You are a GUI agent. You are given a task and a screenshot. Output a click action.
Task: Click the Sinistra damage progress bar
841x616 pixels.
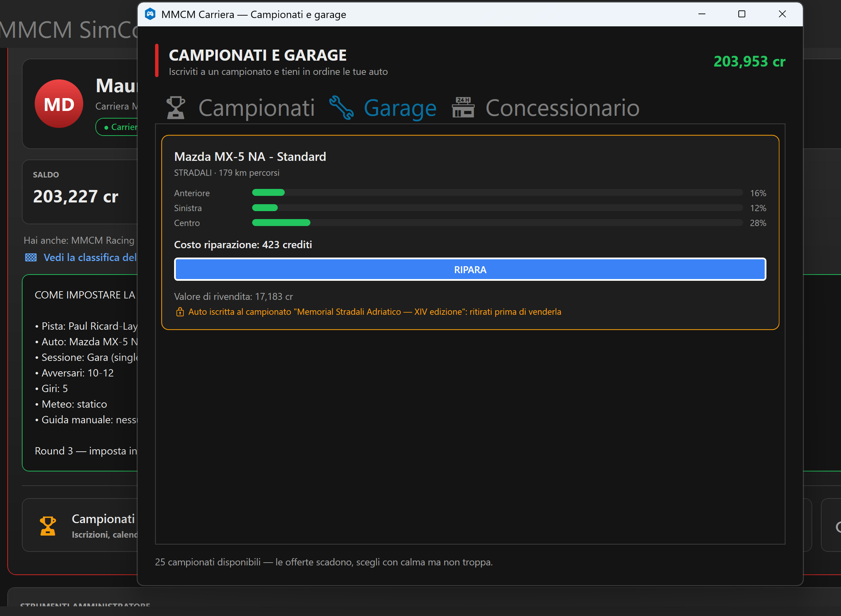click(497, 208)
